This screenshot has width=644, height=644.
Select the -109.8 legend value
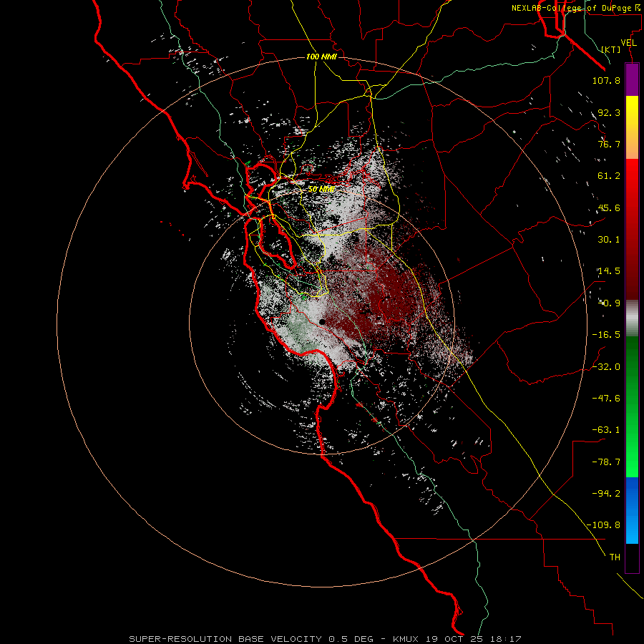coord(604,525)
